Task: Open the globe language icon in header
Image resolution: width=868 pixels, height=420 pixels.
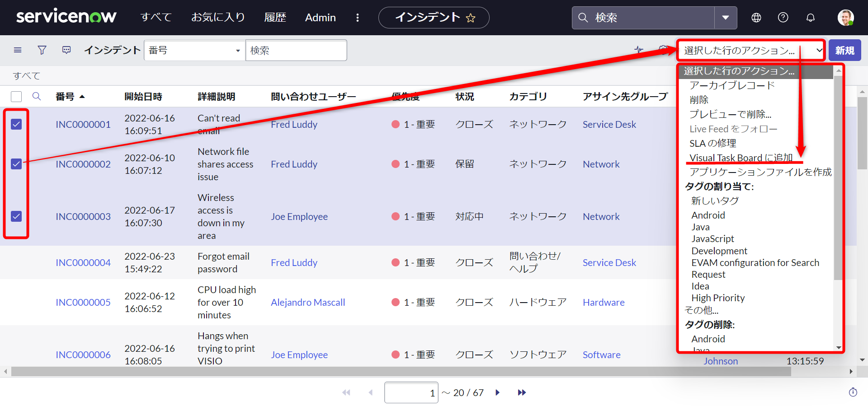Action: tap(756, 18)
